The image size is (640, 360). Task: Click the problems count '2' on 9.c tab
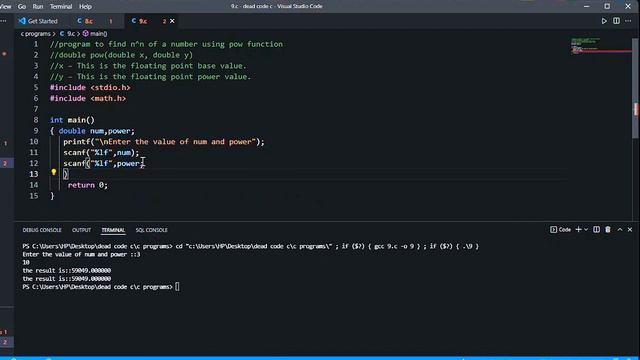tap(164, 21)
